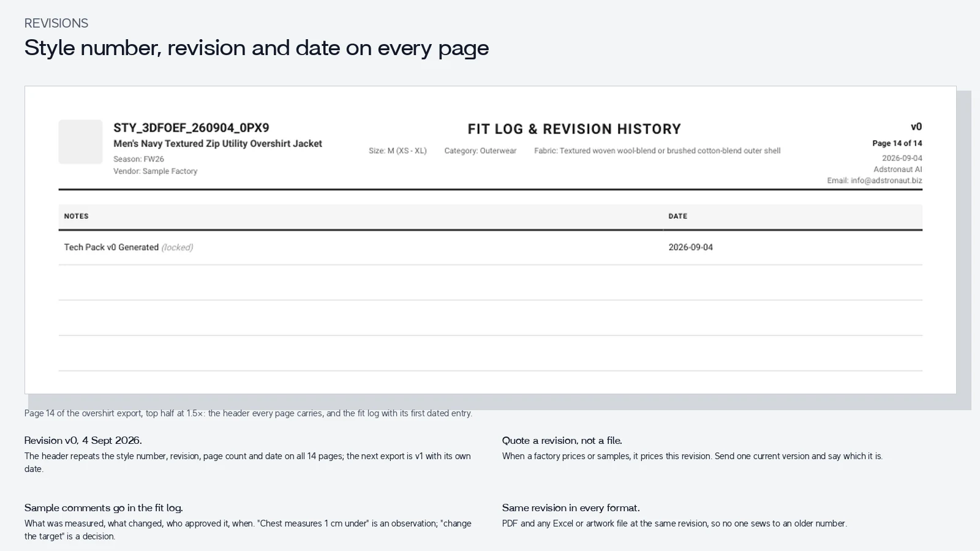This screenshot has height=551, width=980.
Task: Click the paragraph starting 'The header repeats the style number'
Action: pos(247,463)
